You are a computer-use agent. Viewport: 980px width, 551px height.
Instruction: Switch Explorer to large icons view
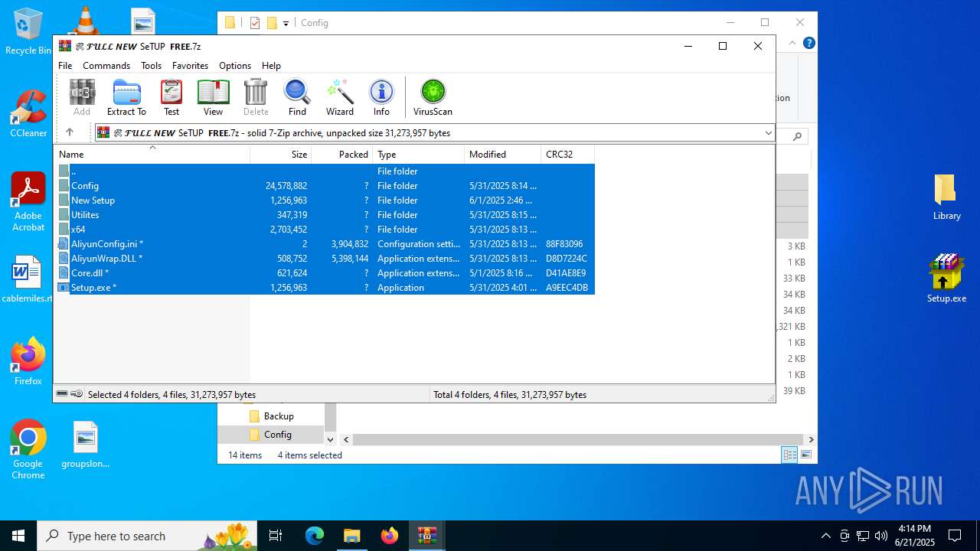coord(805,455)
